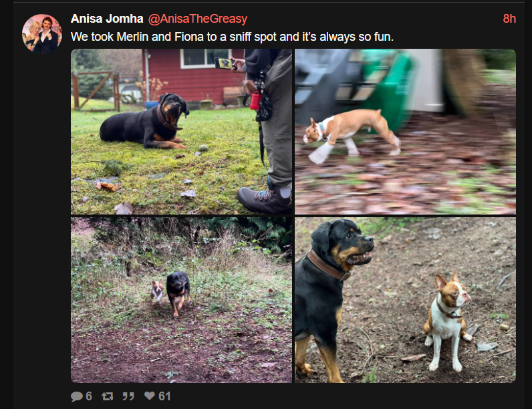Open photo of Rottweiler beside sitting terrier
Image resolution: width=532 pixels, height=409 pixels.
405,300
